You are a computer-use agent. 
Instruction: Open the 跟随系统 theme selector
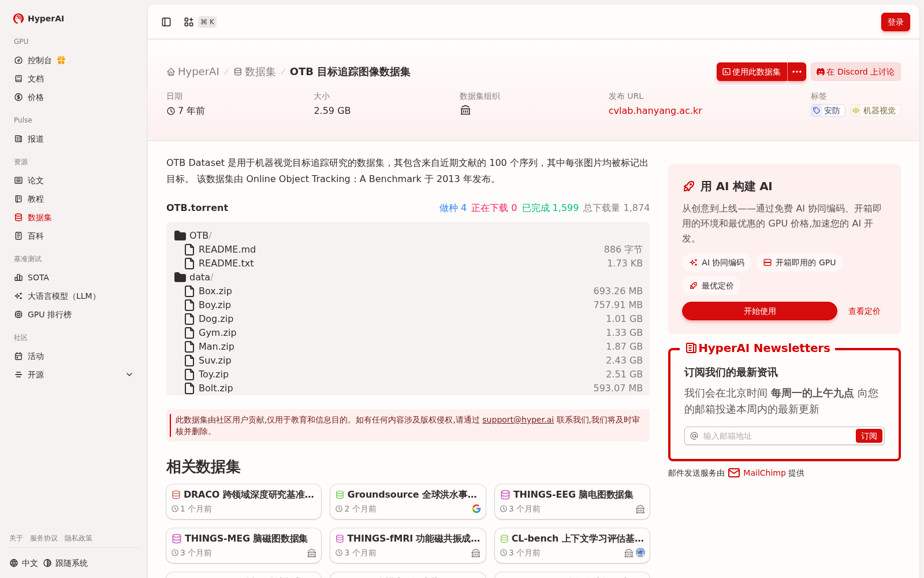point(65,563)
